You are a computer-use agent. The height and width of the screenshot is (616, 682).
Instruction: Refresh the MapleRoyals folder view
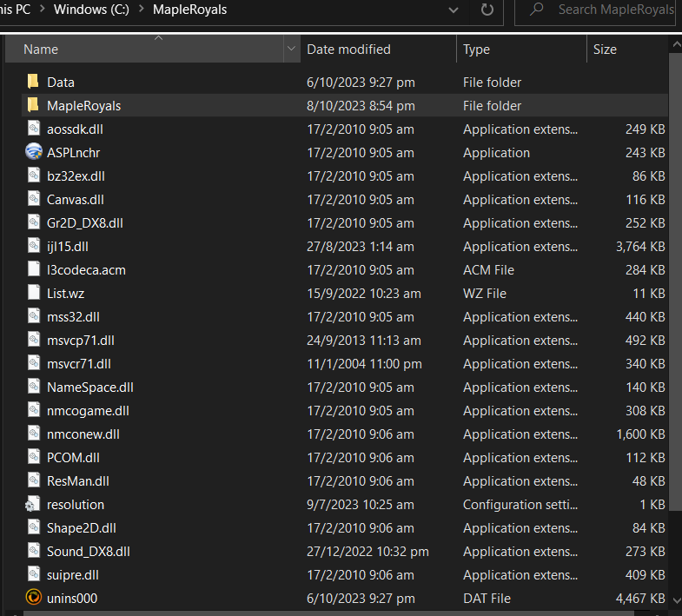tap(487, 10)
